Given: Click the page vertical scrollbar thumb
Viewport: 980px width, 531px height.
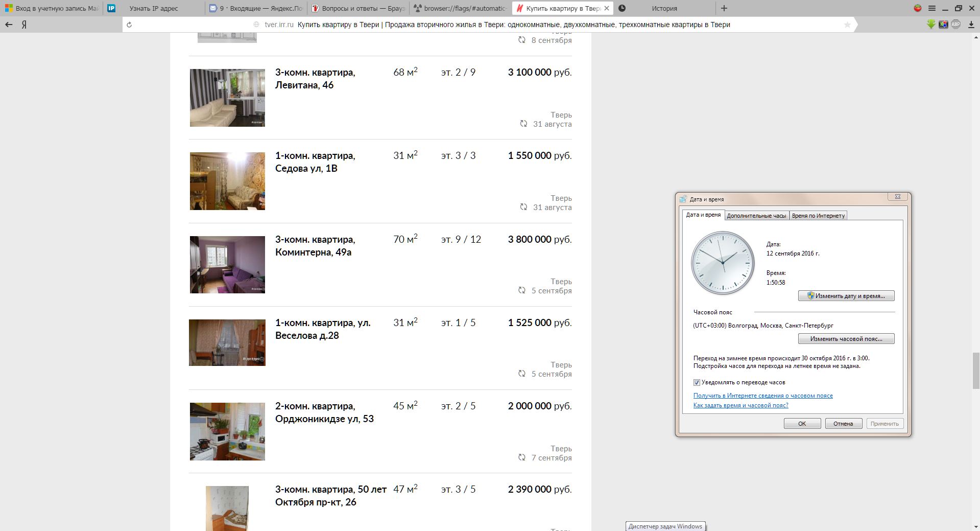Looking at the screenshot, I should [975, 371].
